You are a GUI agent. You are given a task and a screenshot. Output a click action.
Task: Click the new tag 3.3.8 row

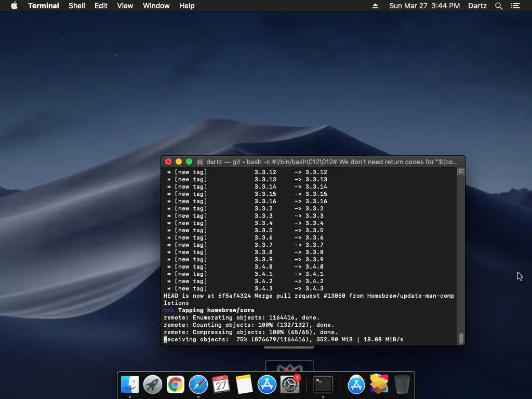point(245,252)
